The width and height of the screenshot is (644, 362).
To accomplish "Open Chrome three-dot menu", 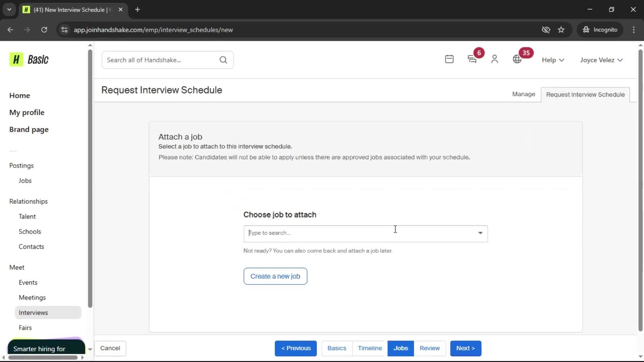I will (x=634, y=30).
